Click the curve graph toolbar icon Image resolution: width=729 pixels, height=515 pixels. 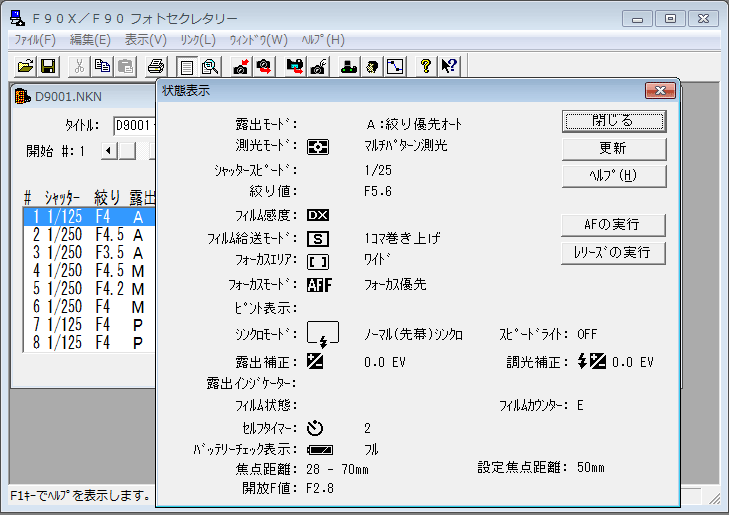[395, 66]
